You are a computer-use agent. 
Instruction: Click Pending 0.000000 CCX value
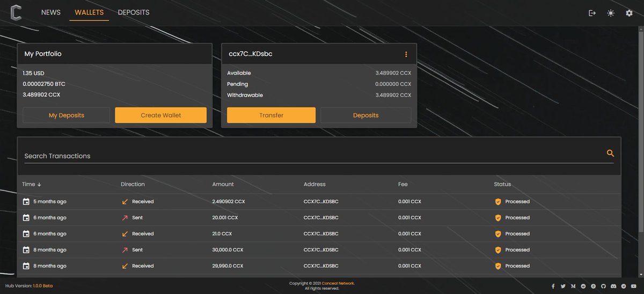click(x=393, y=84)
